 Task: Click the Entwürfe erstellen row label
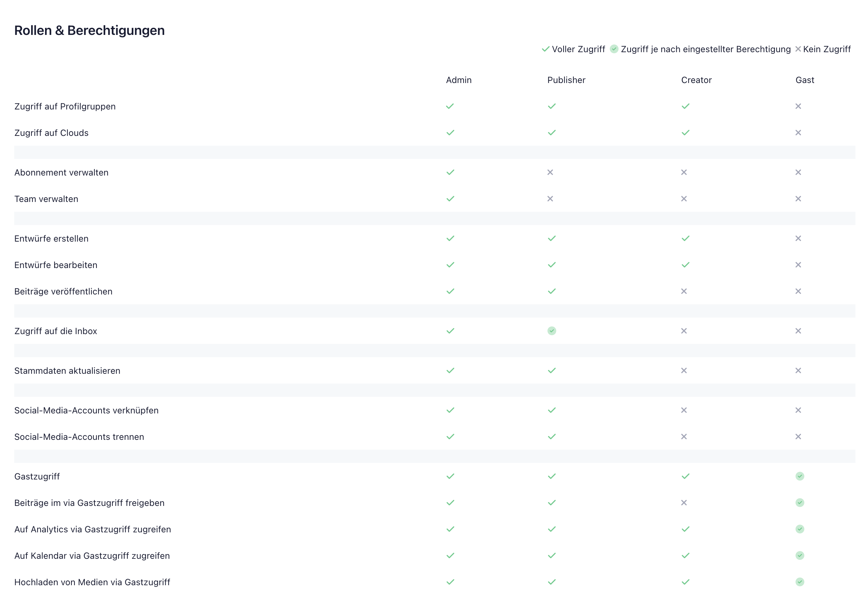(x=51, y=239)
